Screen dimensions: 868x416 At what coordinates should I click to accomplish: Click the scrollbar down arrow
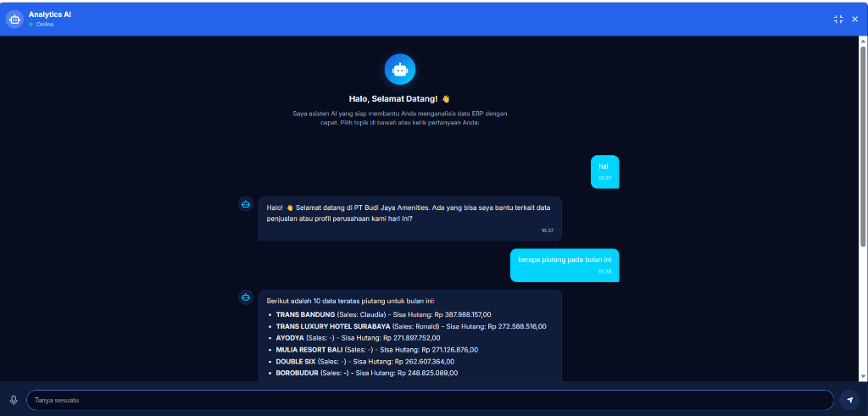(863, 376)
